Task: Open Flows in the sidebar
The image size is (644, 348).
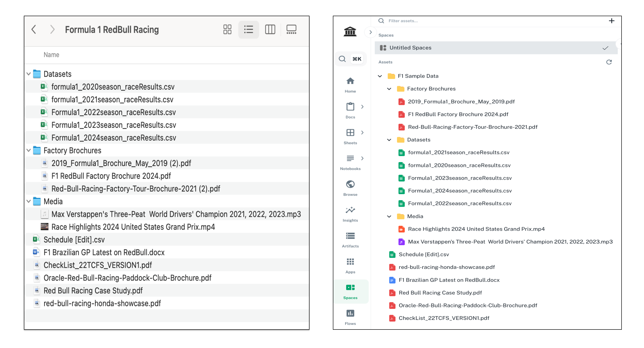Action: point(350,317)
